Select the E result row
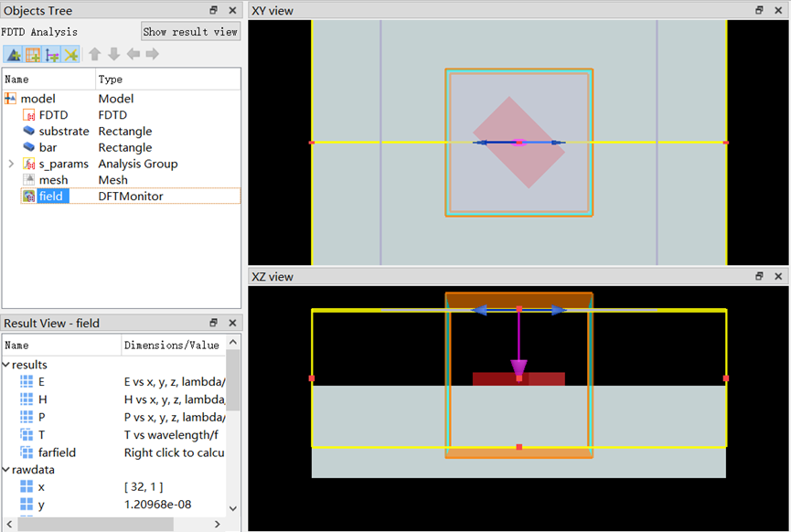The height and width of the screenshot is (532, 791). pos(114,382)
